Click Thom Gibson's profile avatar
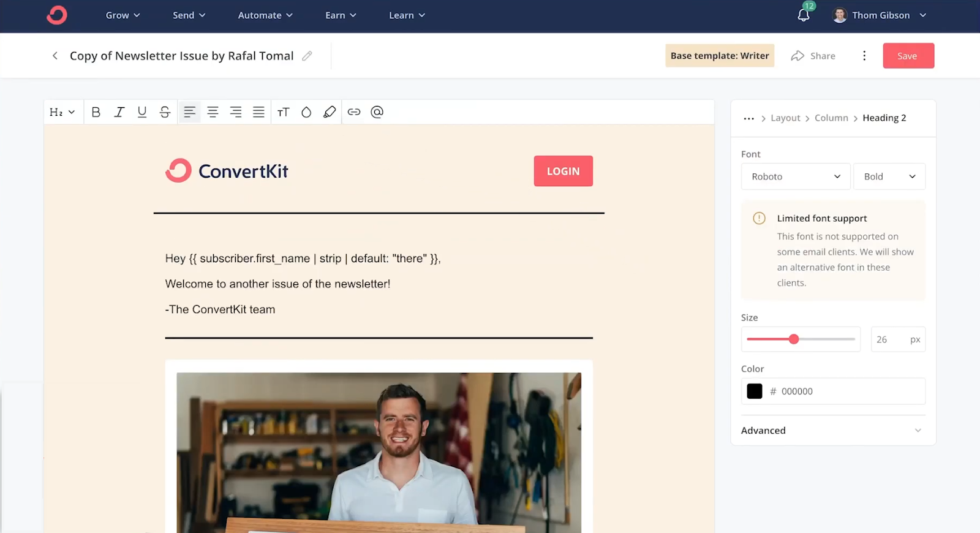The width and height of the screenshot is (980, 533). coord(840,15)
